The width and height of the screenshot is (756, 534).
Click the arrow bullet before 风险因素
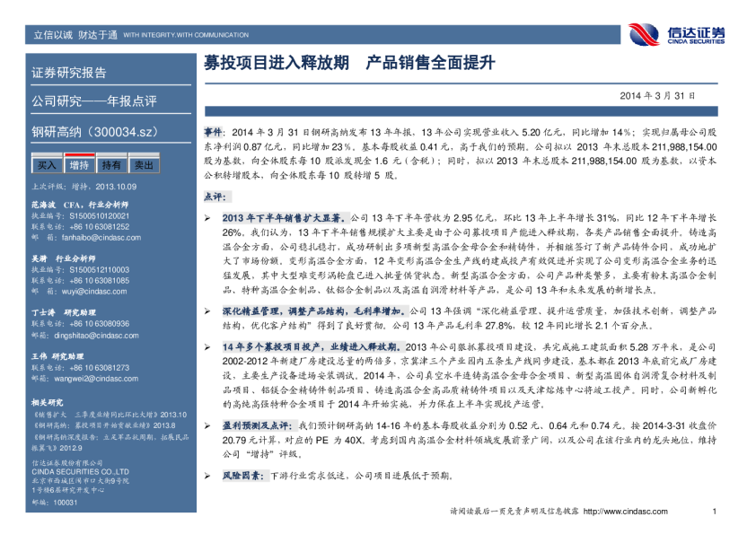point(207,476)
